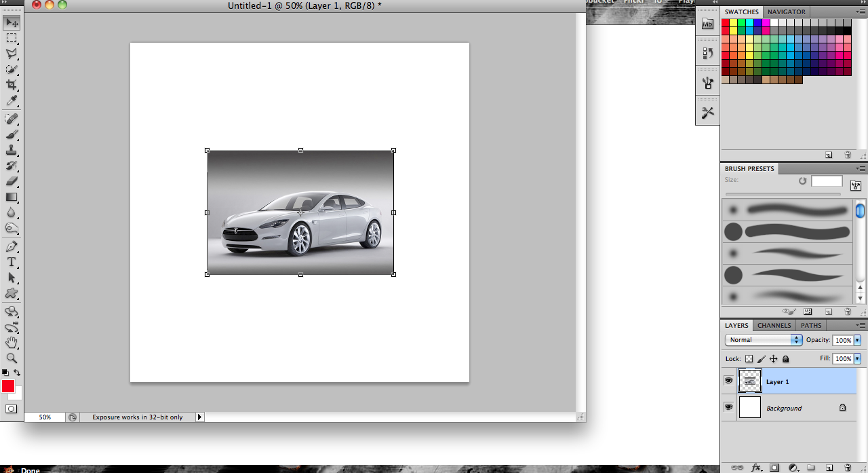Open the blend mode Normal dropdown

(x=764, y=340)
